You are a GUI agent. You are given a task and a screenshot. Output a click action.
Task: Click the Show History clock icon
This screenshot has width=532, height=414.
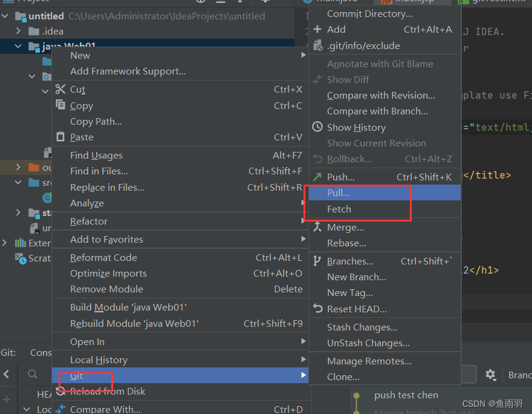(x=317, y=126)
